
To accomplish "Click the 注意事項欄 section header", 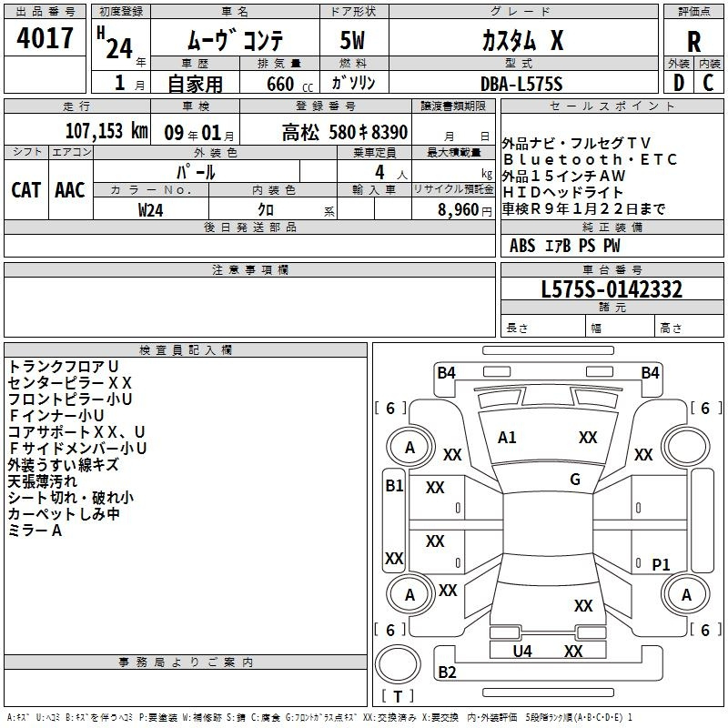I will point(249,269).
